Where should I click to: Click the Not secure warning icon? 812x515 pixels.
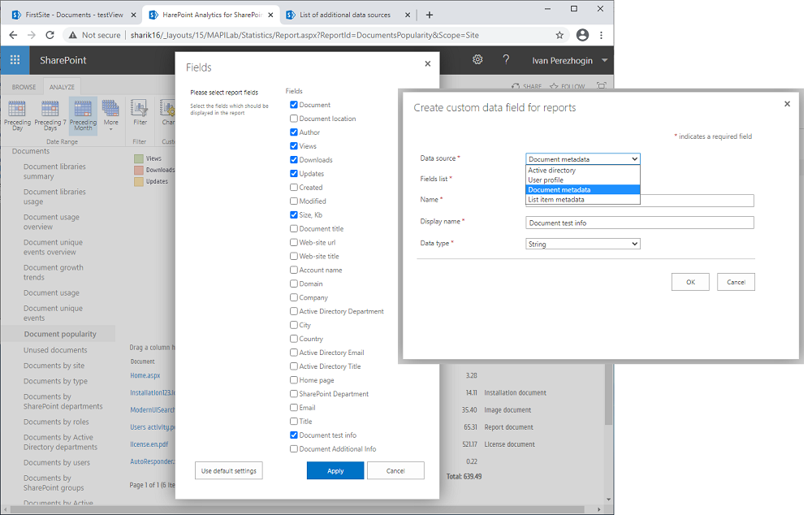point(72,35)
